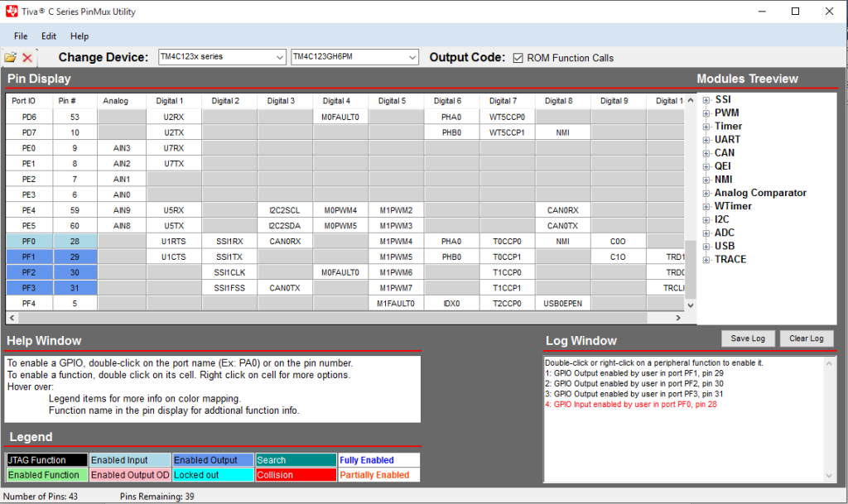Expand the Analog Comparator node
The image size is (848, 504).
706,194
